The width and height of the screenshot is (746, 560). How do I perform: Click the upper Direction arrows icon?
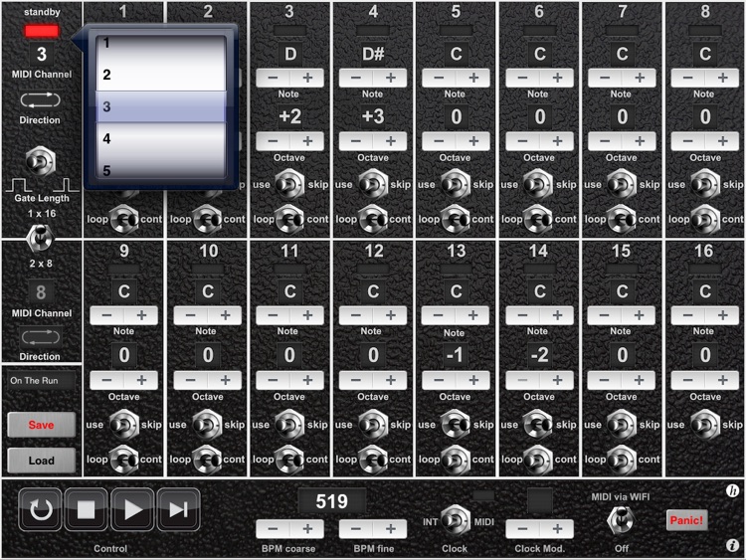(41, 99)
